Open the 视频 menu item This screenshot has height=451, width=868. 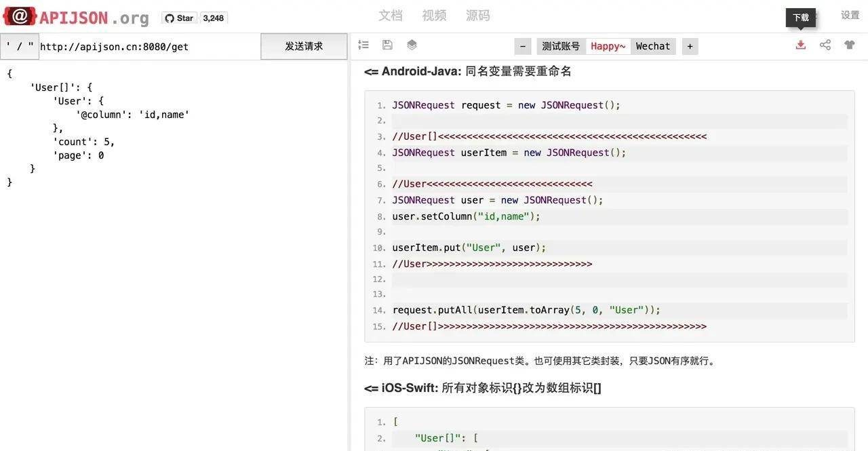pyautogui.click(x=434, y=16)
